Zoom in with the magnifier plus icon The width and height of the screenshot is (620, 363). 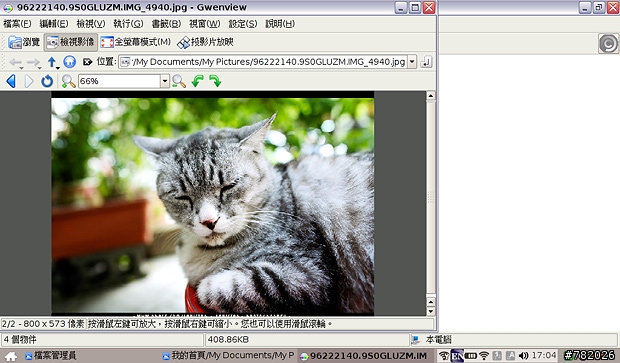[68, 81]
